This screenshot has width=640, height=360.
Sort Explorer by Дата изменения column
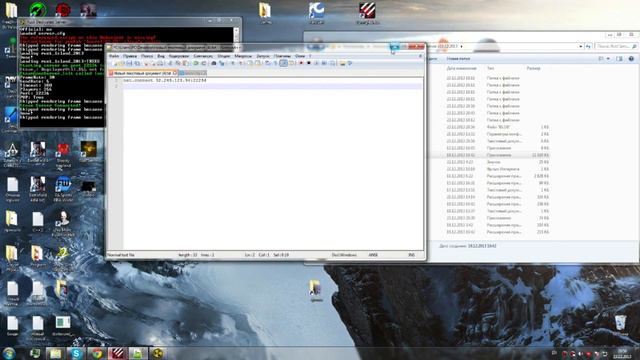point(461,68)
